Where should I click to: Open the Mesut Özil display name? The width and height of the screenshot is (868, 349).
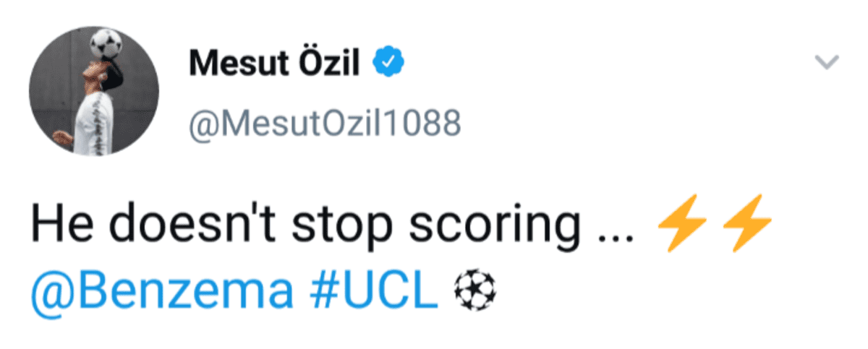[x=274, y=66]
